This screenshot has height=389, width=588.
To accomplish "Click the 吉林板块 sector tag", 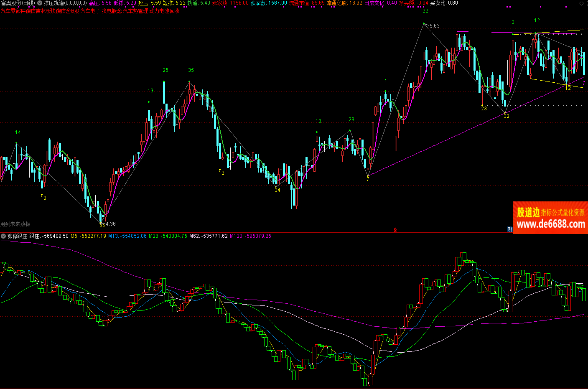I will pyautogui.click(x=45, y=11).
